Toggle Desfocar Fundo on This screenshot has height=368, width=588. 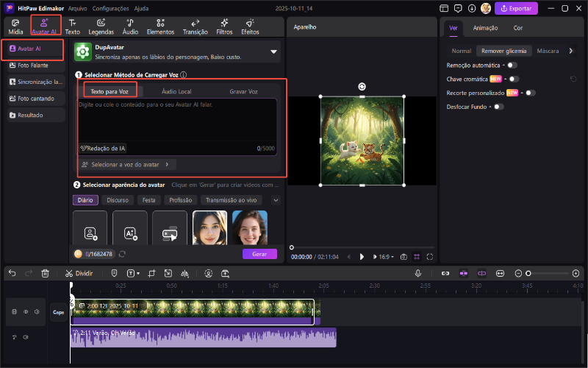pyautogui.click(x=498, y=107)
